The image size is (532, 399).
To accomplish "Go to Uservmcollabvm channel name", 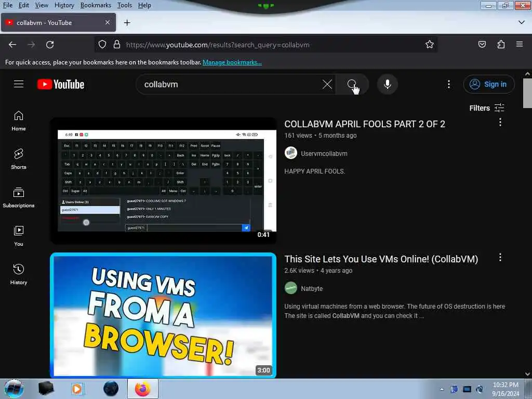I will tap(324, 153).
